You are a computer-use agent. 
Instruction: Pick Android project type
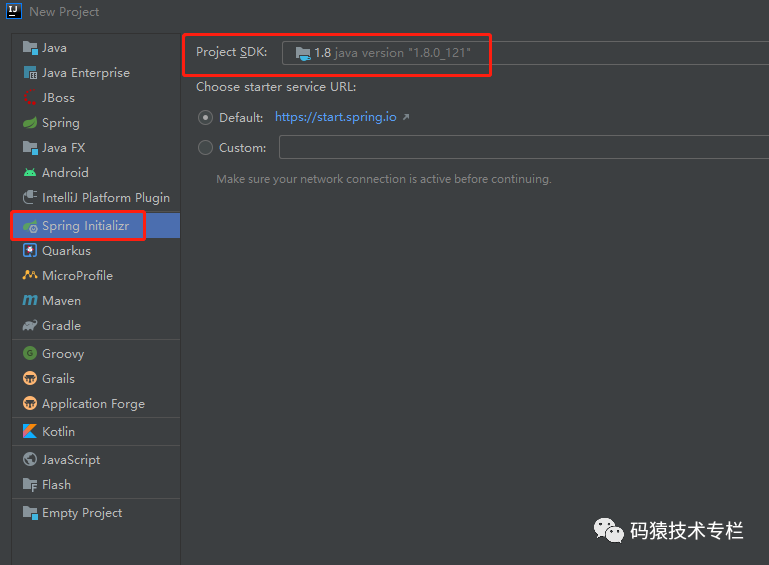point(96,173)
